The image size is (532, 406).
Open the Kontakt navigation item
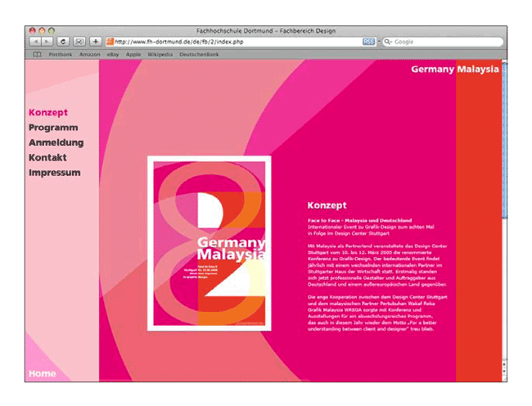47,157
